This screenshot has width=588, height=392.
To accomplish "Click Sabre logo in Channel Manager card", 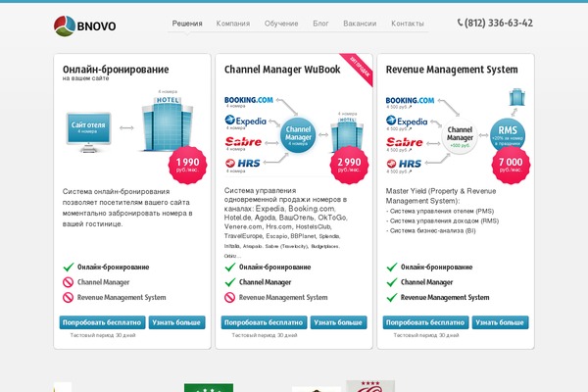I will pyautogui.click(x=243, y=142).
